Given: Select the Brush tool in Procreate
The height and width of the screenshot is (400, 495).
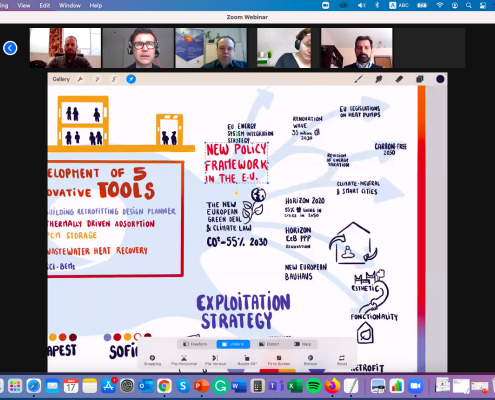Looking at the screenshot, I should point(358,79).
